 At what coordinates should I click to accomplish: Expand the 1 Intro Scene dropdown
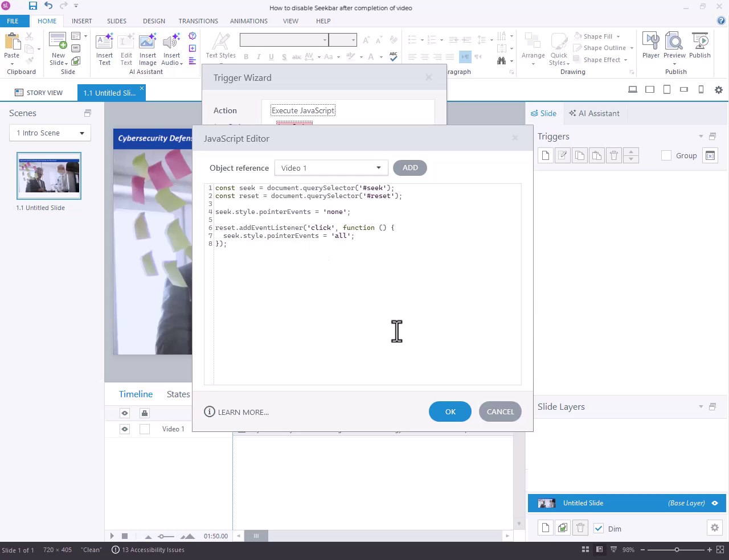[50, 133]
